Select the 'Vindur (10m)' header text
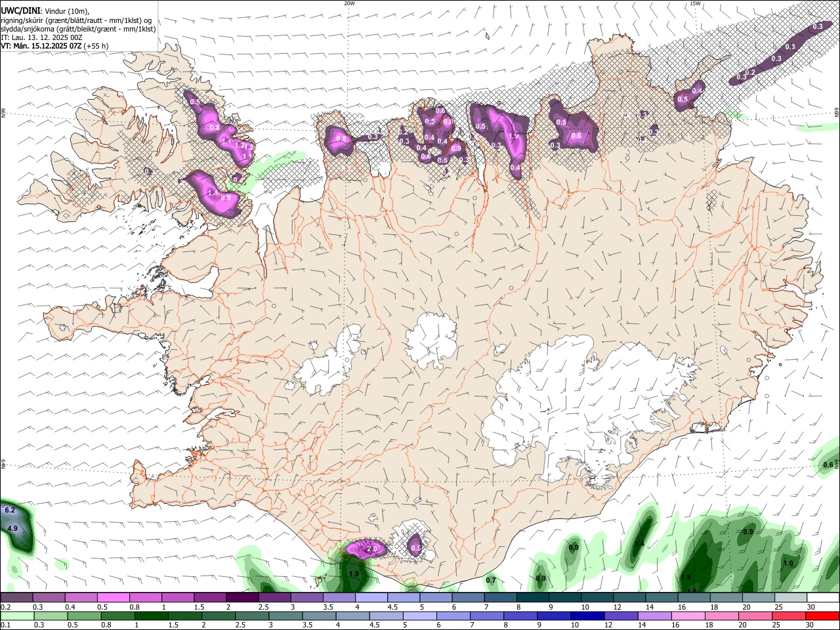 click(67, 10)
